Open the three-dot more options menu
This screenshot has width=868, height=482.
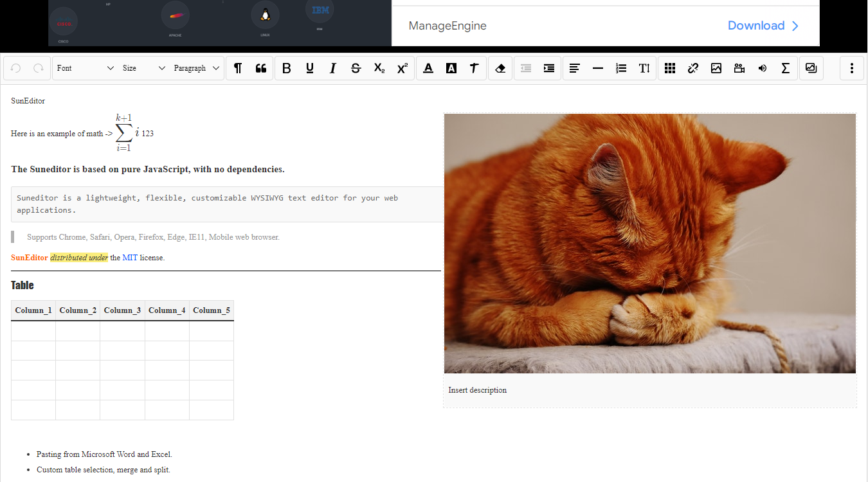(852, 68)
